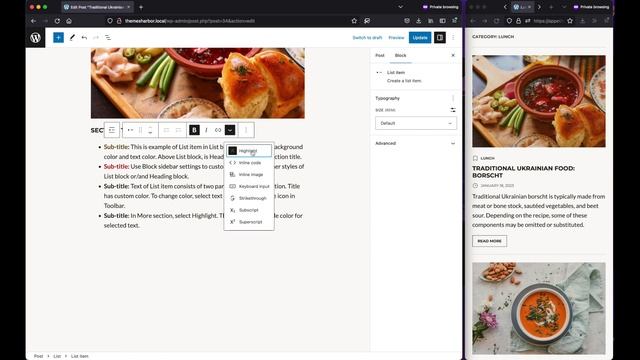Choose Superscript from More menu
The width and height of the screenshot is (640, 360).
pyautogui.click(x=249, y=222)
